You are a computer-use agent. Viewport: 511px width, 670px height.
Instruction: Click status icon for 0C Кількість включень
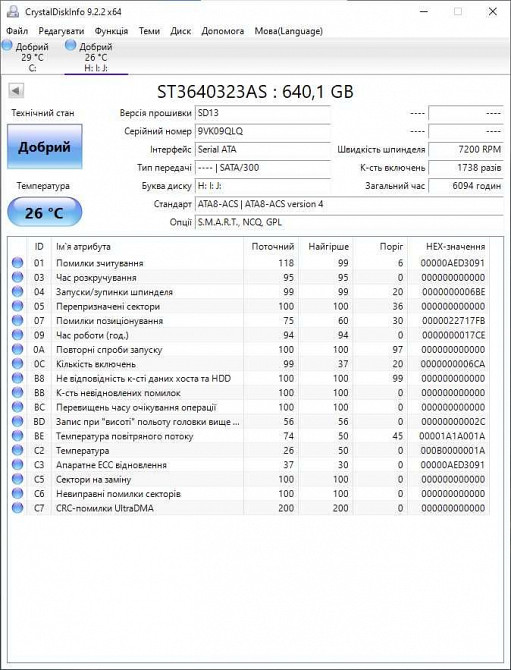[18, 364]
